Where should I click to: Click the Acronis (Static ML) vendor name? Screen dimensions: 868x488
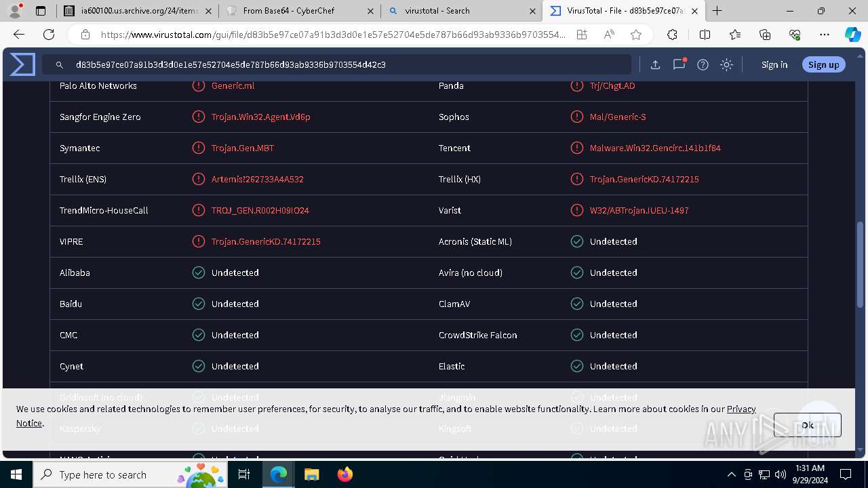(475, 241)
